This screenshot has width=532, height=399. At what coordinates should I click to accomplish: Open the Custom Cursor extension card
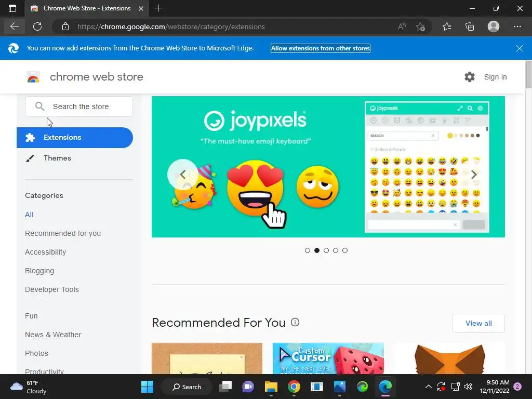328,358
